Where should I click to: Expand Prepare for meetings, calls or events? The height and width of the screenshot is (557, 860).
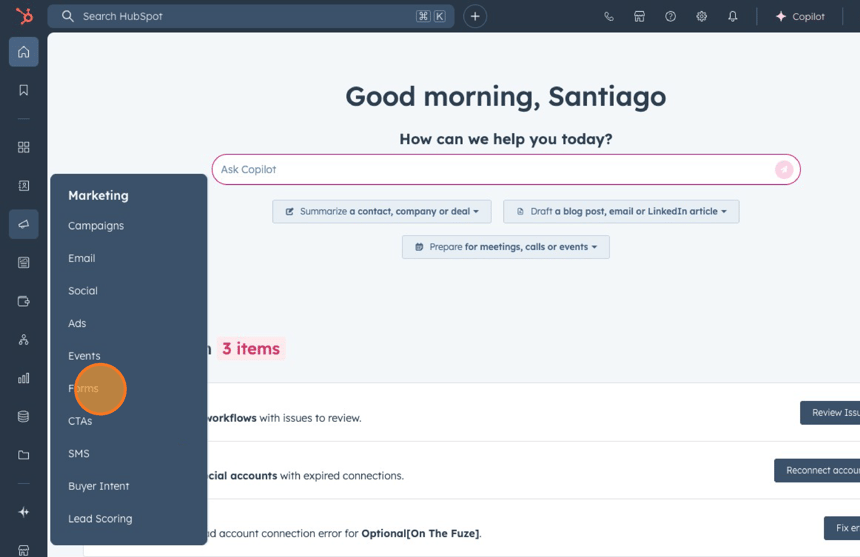coord(506,247)
